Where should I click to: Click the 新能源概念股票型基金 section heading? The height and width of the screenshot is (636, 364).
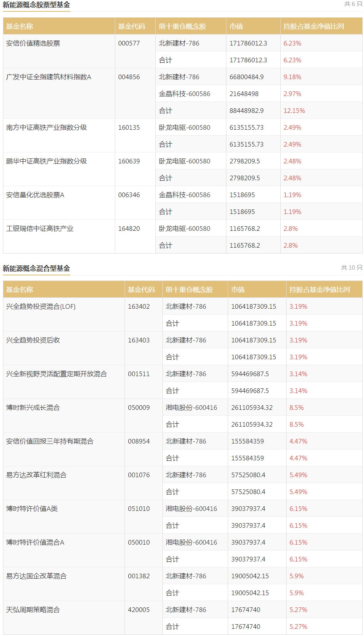pos(36,5)
